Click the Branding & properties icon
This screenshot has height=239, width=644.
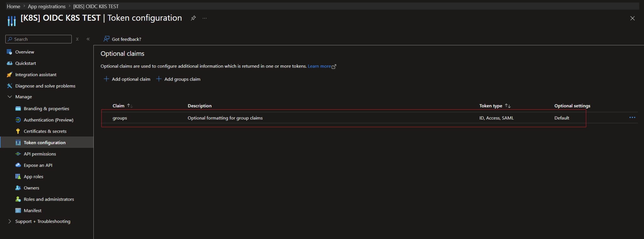[x=18, y=108]
